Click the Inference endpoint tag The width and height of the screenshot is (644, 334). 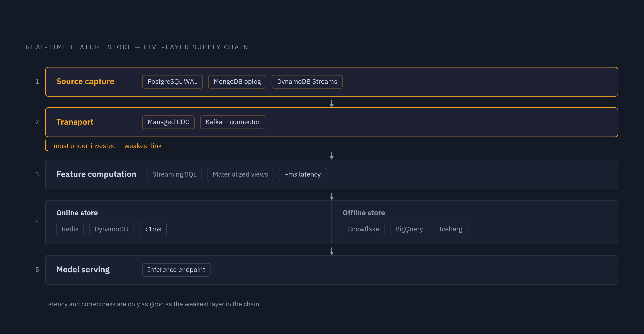click(x=176, y=270)
